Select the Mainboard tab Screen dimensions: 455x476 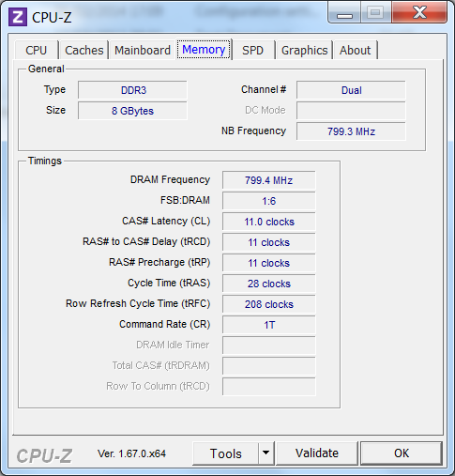(x=143, y=50)
